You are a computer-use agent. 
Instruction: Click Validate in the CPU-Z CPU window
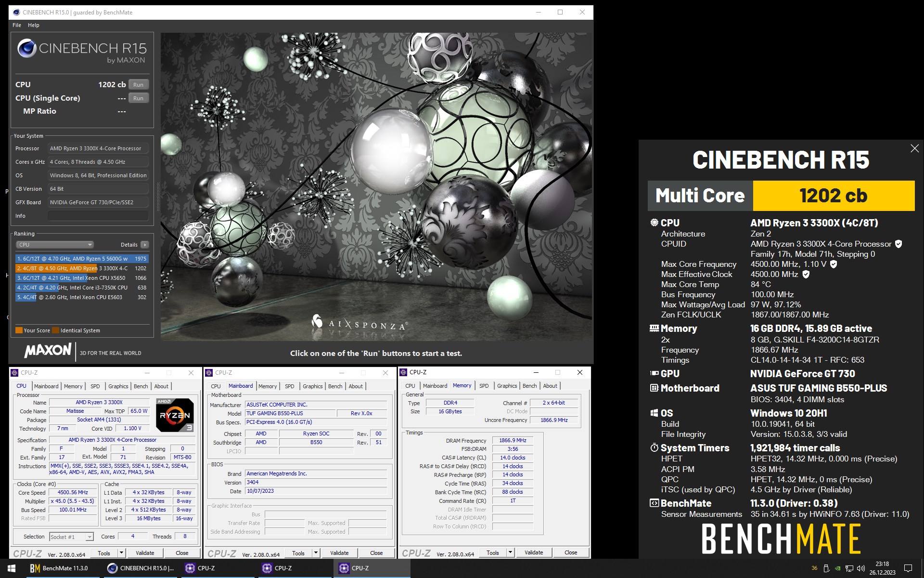click(145, 553)
